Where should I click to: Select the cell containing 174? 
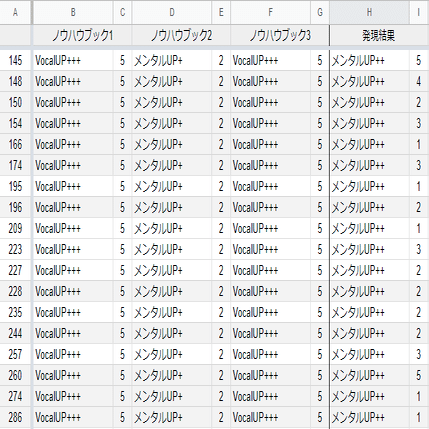coord(15,165)
